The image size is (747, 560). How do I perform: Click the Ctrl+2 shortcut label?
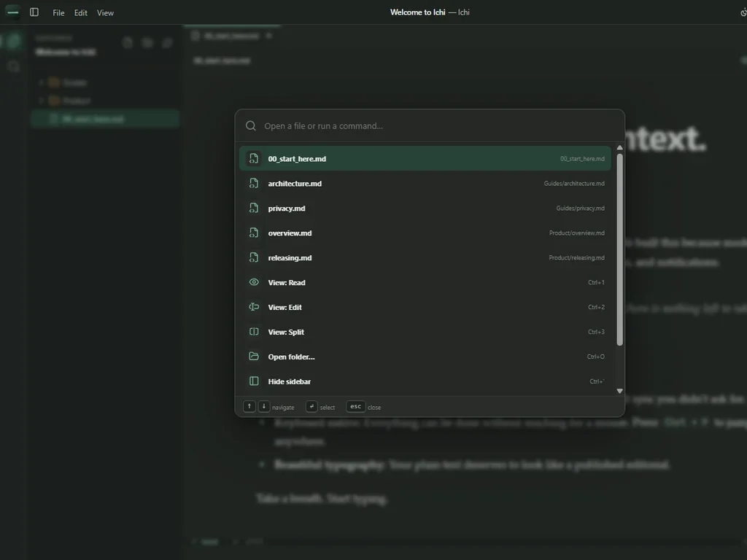pos(596,307)
